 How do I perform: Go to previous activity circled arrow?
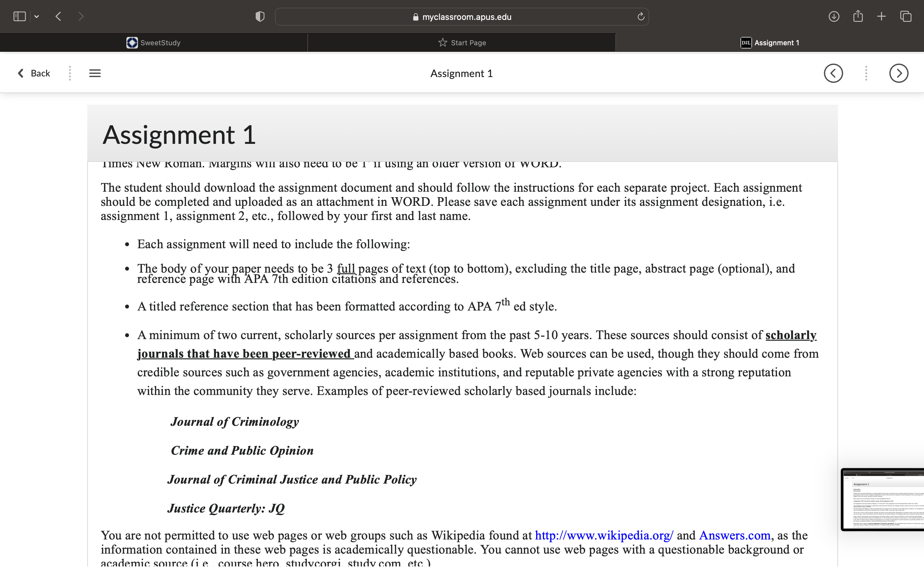pyautogui.click(x=833, y=73)
